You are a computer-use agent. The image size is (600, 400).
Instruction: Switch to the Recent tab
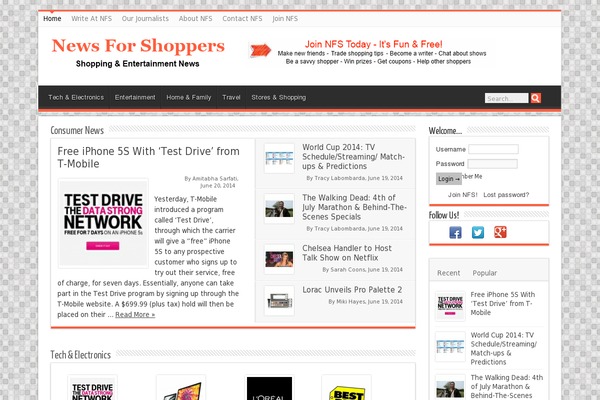click(x=448, y=273)
